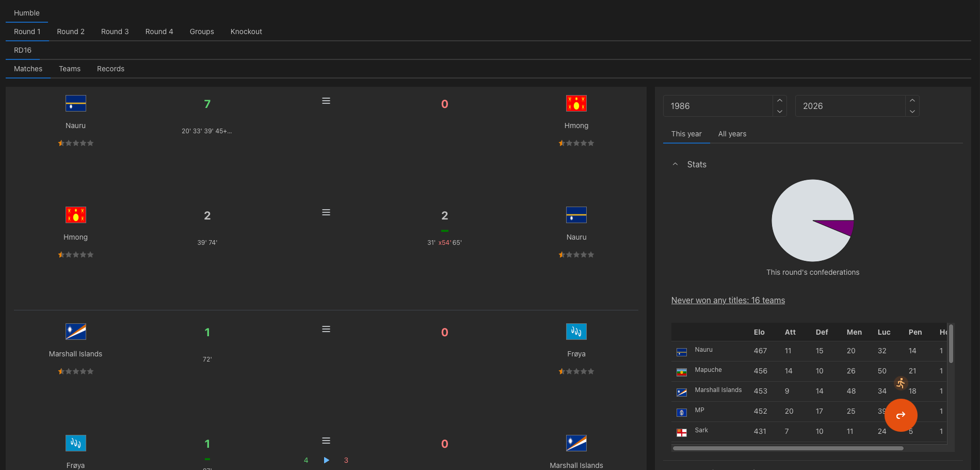Select the Humble tab
Viewport: 980px width, 470px height.
click(x=27, y=13)
